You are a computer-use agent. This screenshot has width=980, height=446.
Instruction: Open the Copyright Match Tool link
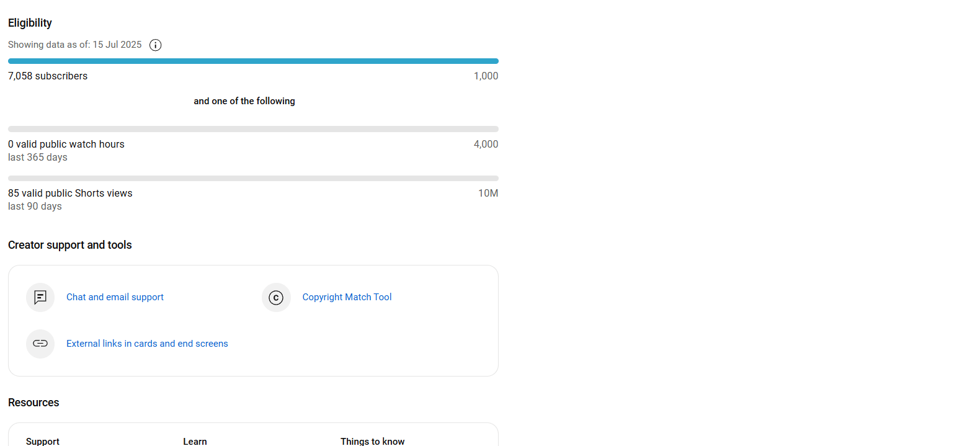point(347,297)
